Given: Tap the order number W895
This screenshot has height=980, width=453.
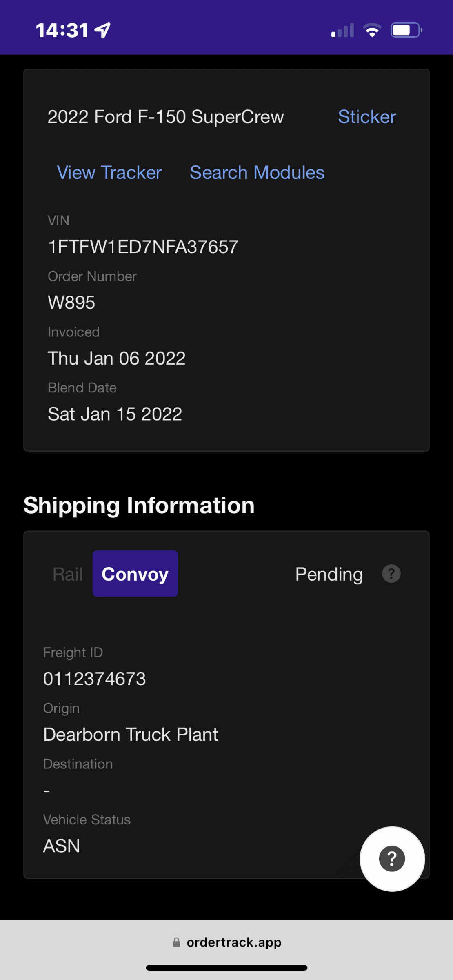Looking at the screenshot, I should click(x=71, y=303).
